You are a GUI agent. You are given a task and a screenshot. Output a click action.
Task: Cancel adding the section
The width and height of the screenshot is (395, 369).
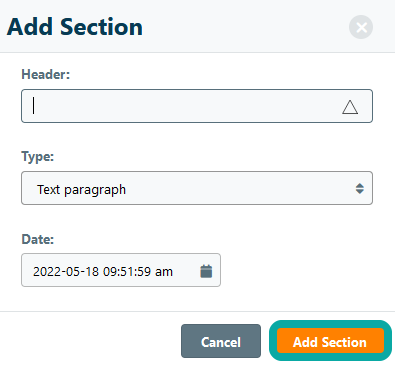[221, 341]
